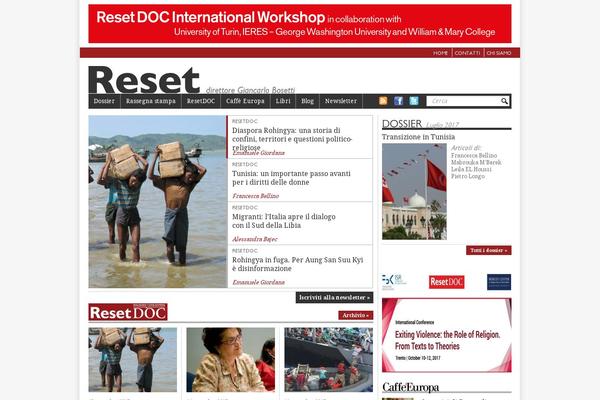Open the CHI SIAMO top link
This screenshot has width=600, height=400.
point(499,53)
